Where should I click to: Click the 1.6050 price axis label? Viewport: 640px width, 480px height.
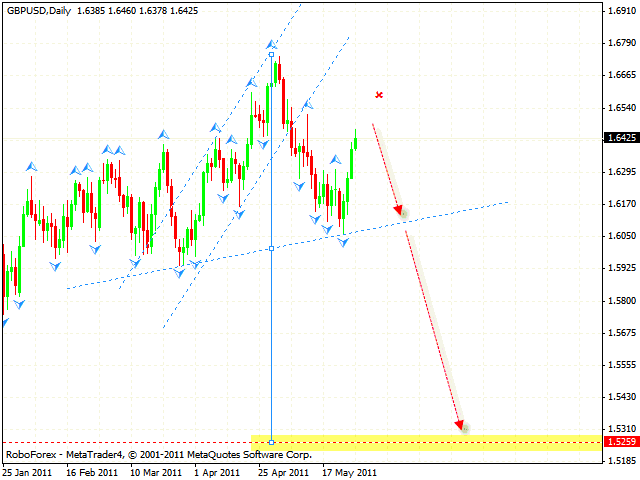pyautogui.click(x=620, y=236)
